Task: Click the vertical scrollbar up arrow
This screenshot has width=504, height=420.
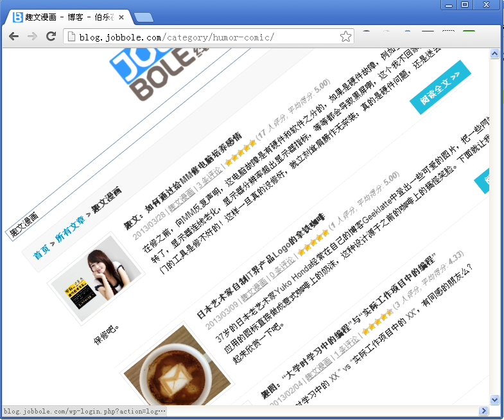Action: coord(494,53)
